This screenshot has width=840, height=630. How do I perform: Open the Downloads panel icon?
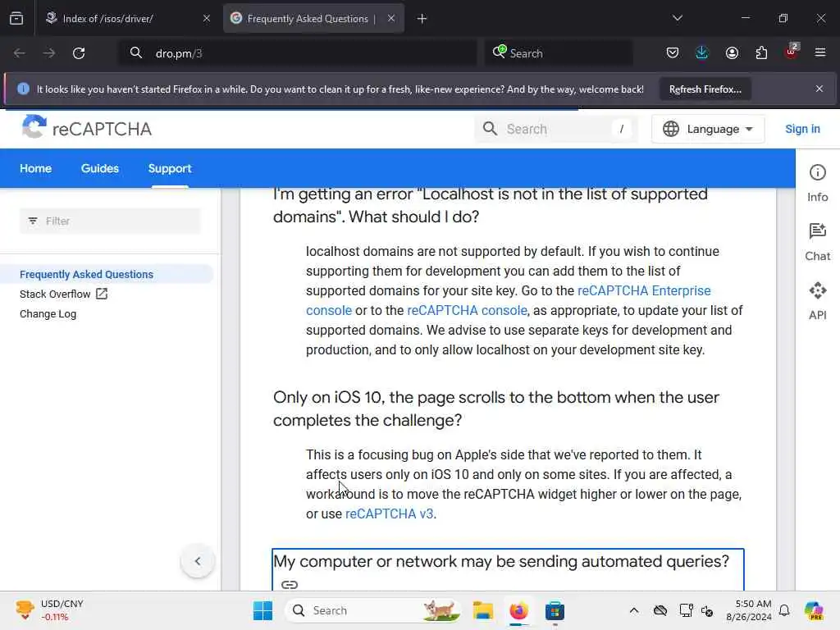coord(702,53)
